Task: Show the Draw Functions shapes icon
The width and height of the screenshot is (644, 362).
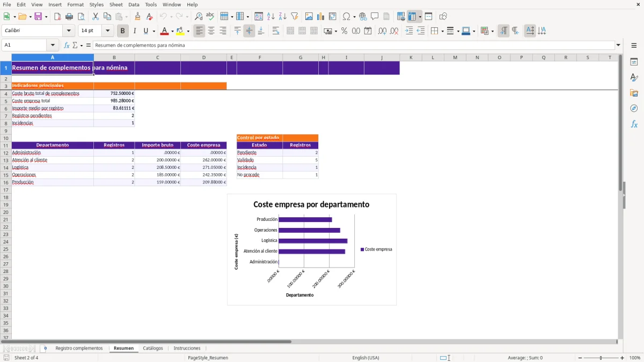Action: point(443,17)
